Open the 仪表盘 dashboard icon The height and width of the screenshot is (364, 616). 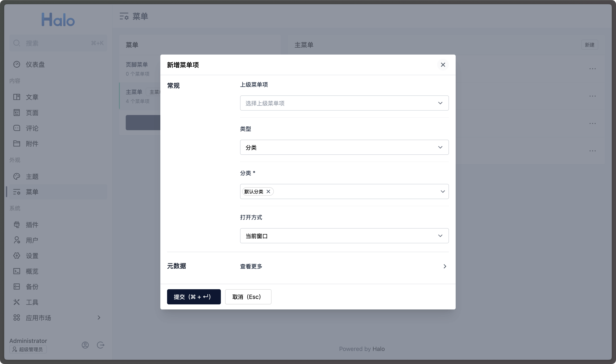pyautogui.click(x=17, y=64)
